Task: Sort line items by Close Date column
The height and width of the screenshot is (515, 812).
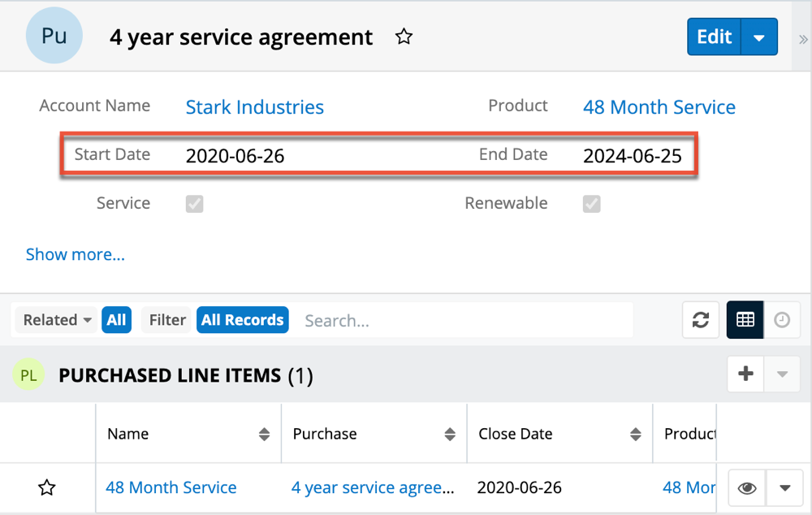Action: pyautogui.click(x=636, y=435)
